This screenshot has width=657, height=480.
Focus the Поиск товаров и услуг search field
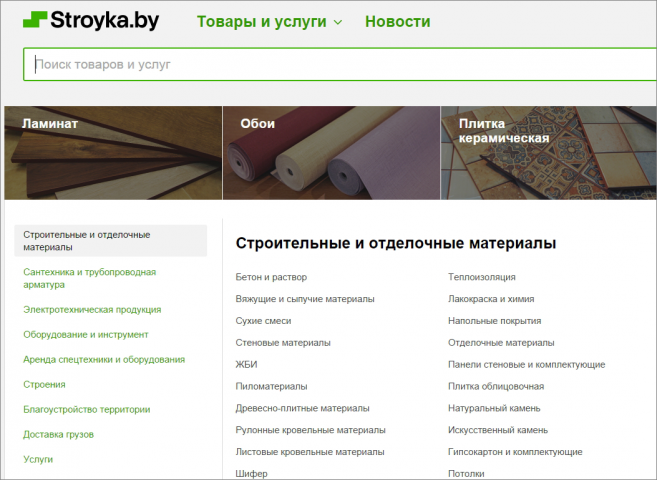(340, 65)
